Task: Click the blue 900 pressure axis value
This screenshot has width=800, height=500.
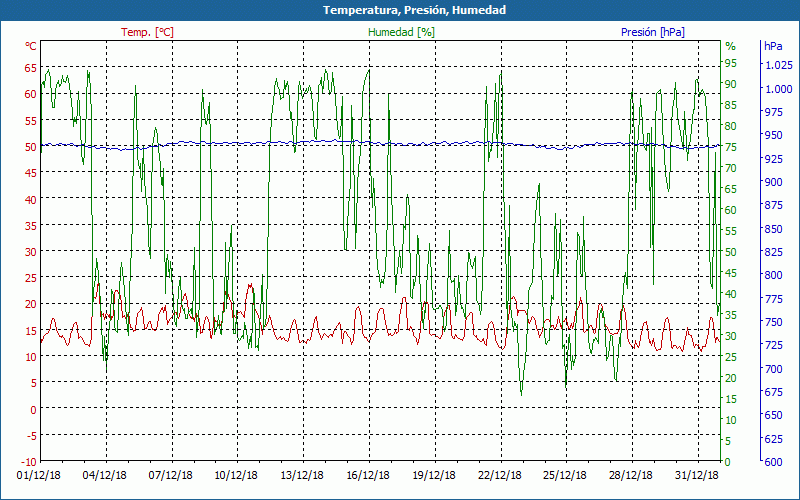Action: pos(773,182)
